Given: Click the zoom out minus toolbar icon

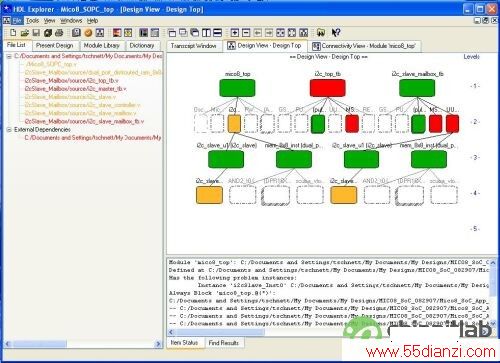Looking at the screenshot, I should tap(246, 33).
